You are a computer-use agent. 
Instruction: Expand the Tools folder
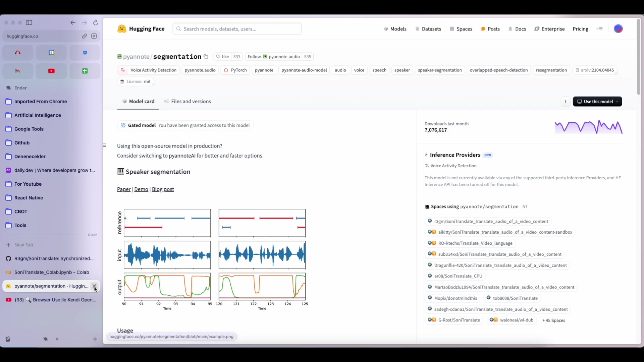51,225
